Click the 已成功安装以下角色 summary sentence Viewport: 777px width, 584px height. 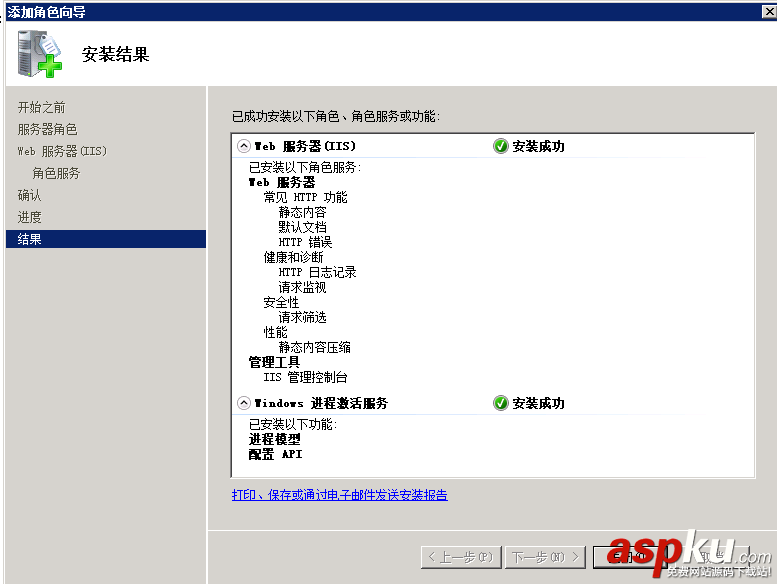coord(336,116)
